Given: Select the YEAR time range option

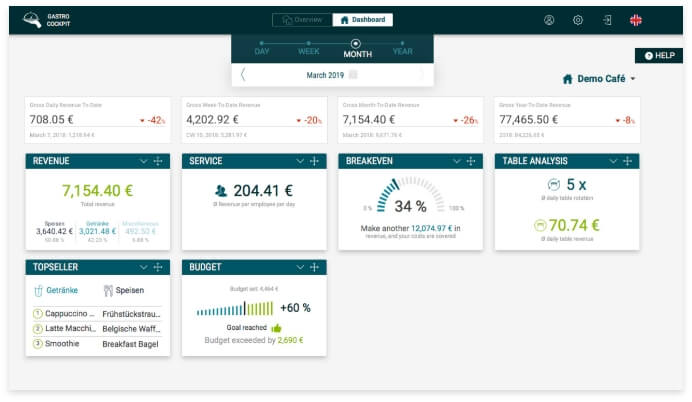Looking at the screenshot, I should [402, 51].
